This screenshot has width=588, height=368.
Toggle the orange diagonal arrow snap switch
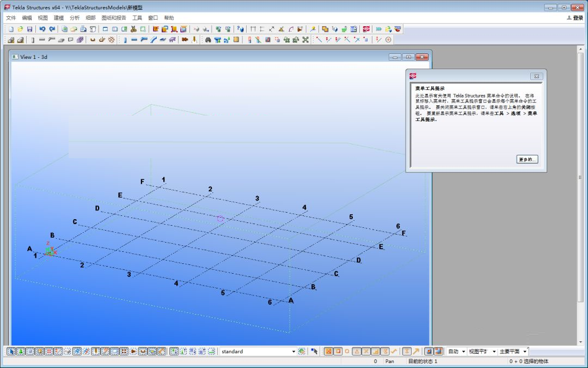tap(416, 352)
